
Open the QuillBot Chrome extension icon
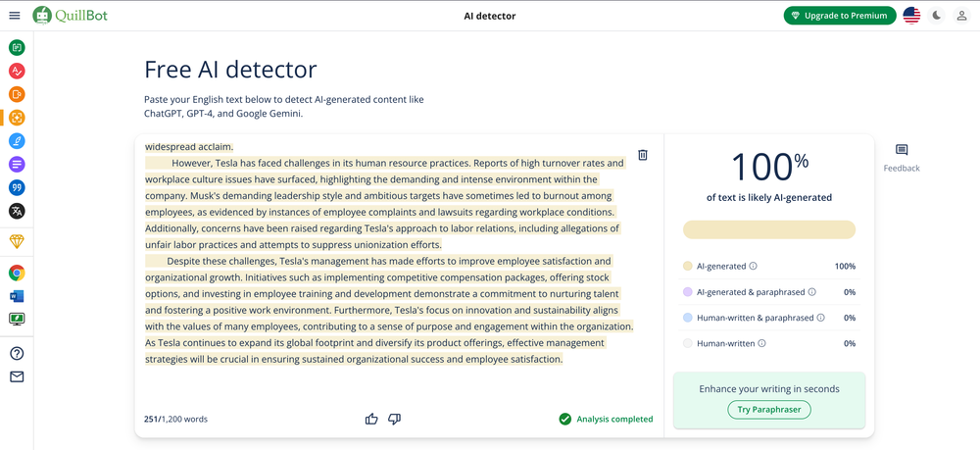click(x=17, y=273)
